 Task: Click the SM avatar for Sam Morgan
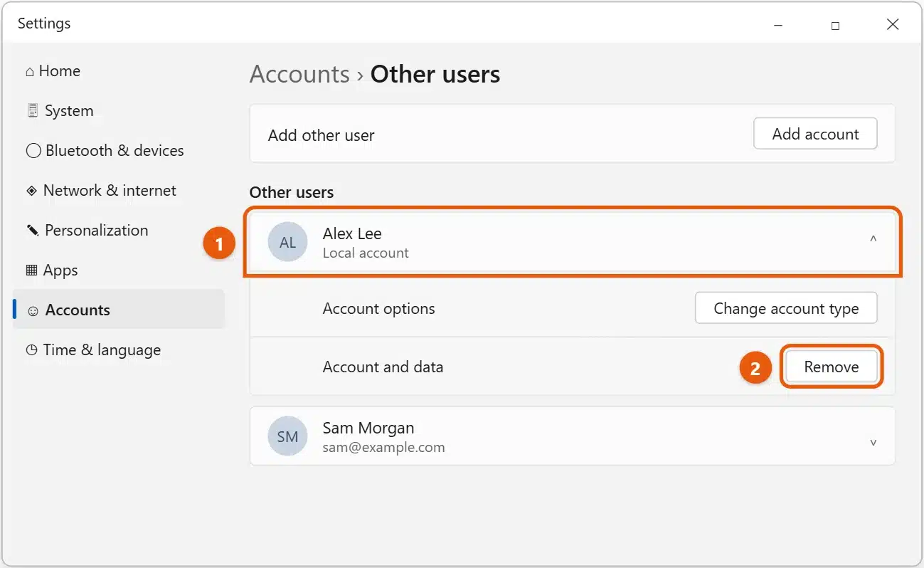click(287, 436)
